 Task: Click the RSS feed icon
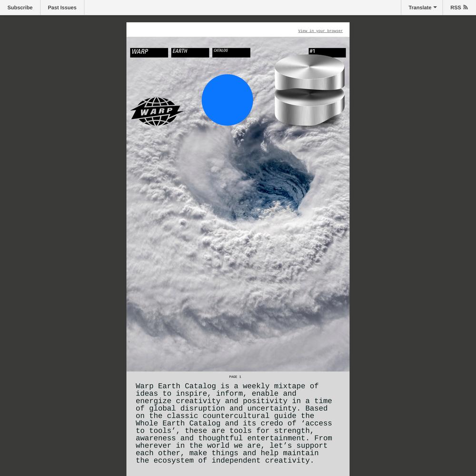(x=466, y=7)
